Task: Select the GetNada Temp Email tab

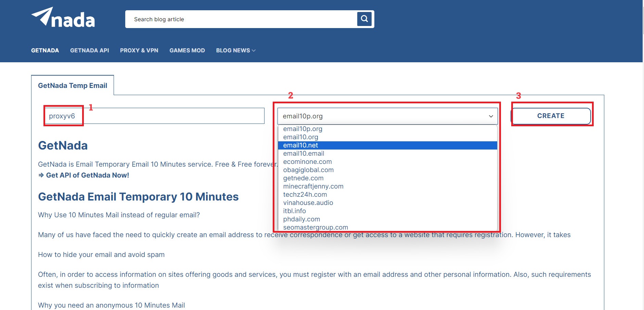Action: pos(73,86)
